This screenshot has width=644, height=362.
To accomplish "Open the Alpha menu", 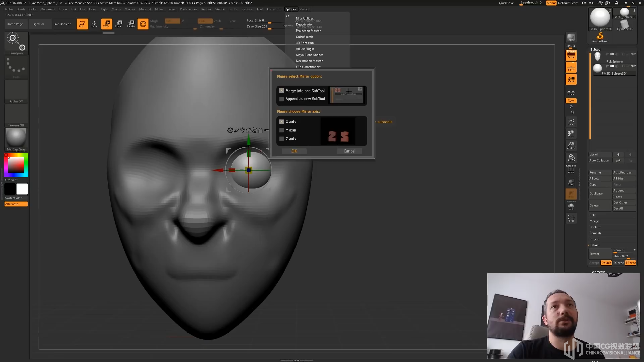I will coord(9,9).
